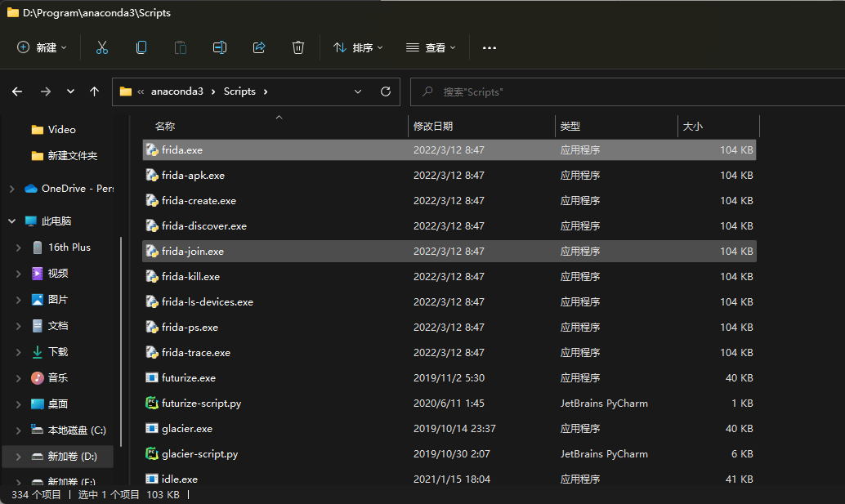Click the glacier.exe file icon
This screenshot has width=845, height=504.
tap(152, 428)
